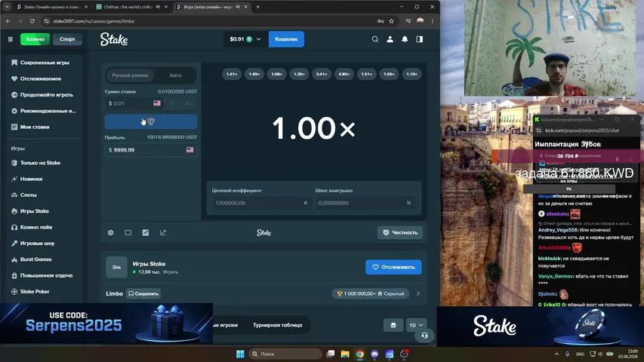The width and height of the screenshot is (644, 362).
Task: Select manual mode tab
Action: pyautogui.click(x=130, y=75)
